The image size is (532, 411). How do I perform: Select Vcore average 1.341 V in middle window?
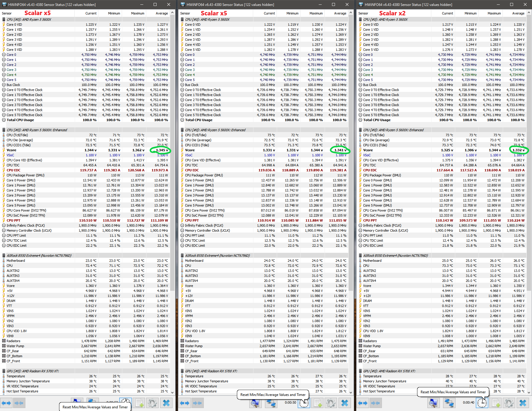[x=340, y=150]
